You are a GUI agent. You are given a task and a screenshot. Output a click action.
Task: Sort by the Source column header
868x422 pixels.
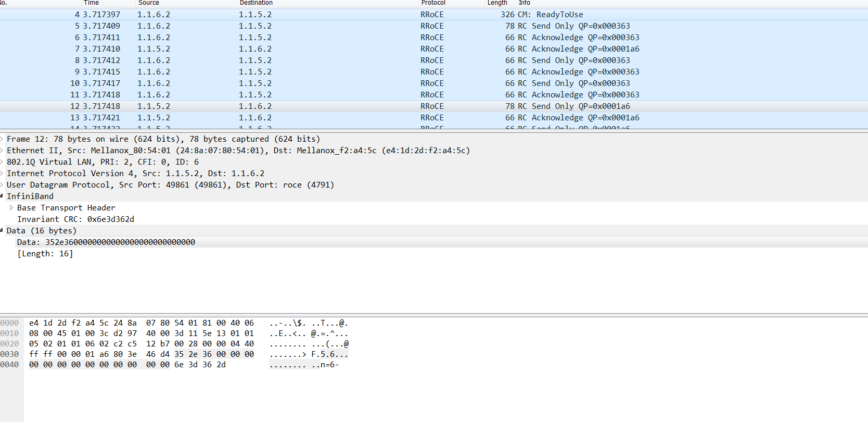pos(149,3)
